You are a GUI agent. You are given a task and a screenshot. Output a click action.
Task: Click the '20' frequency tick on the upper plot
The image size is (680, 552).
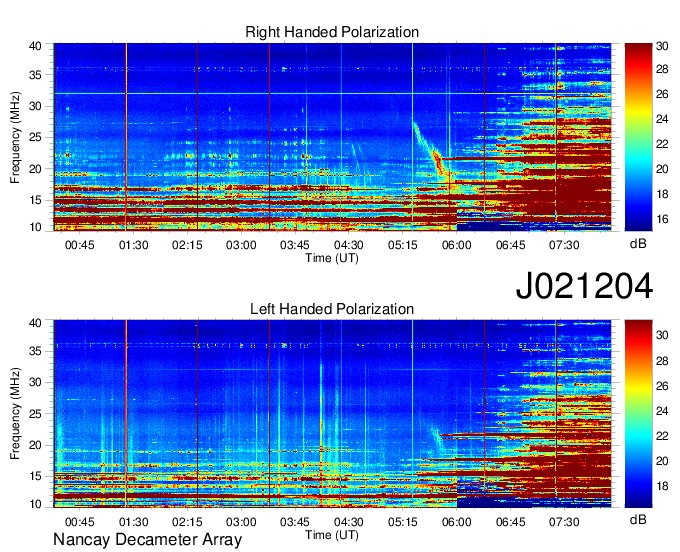click(35, 169)
